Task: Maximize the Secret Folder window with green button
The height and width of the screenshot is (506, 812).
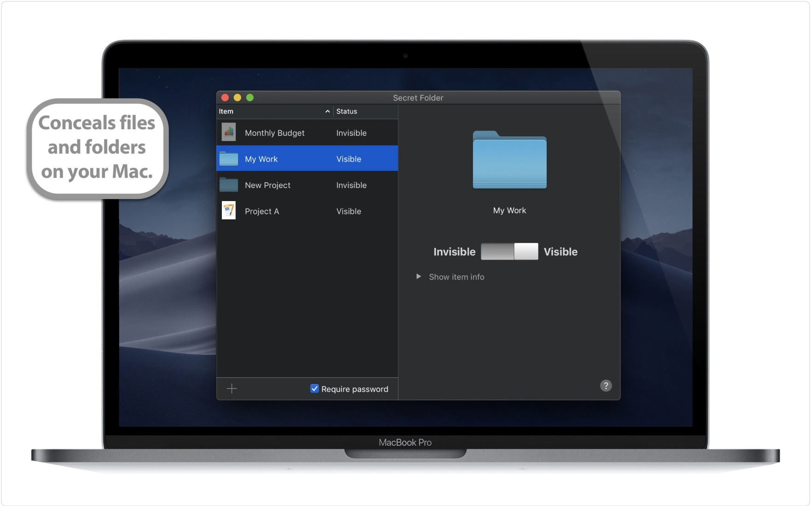Action: click(x=250, y=98)
